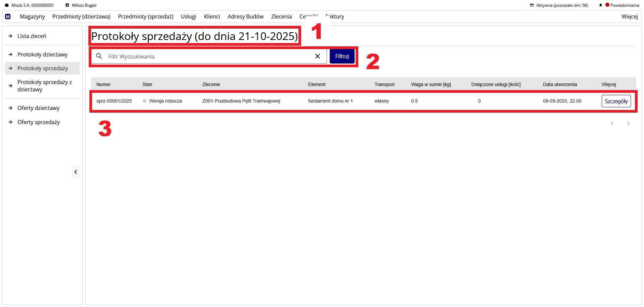Select Protokoły dzierżawy in sidebar
644x307 pixels.
(42, 54)
